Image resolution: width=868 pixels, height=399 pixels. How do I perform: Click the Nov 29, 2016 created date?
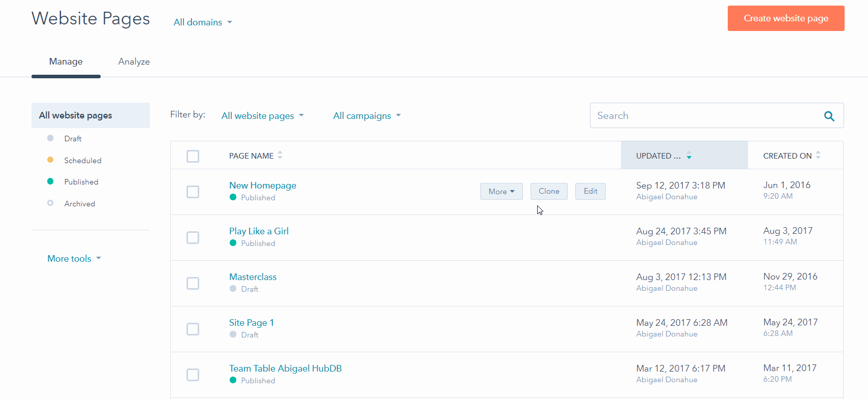[x=790, y=277]
